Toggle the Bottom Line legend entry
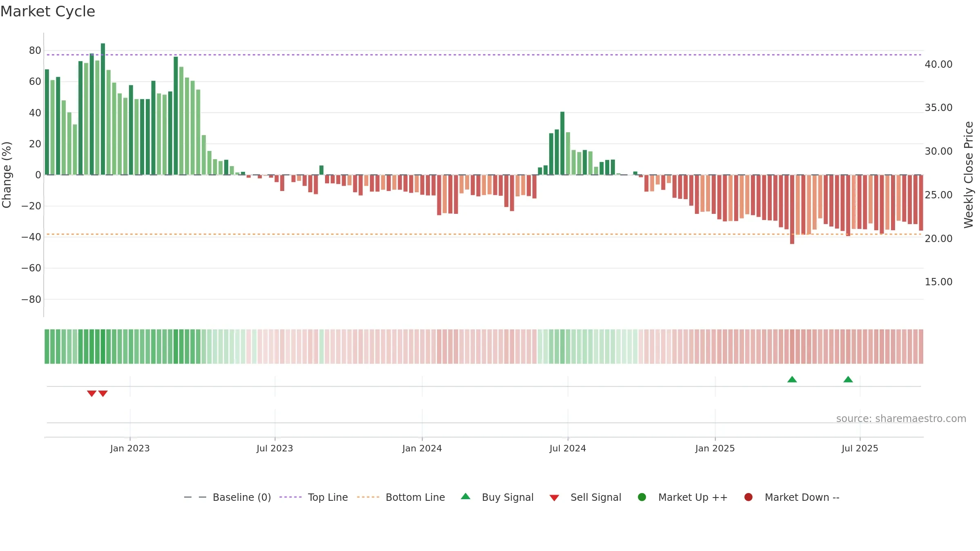This screenshot has width=980, height=551. pyautogui.click(x=401, y=497)
